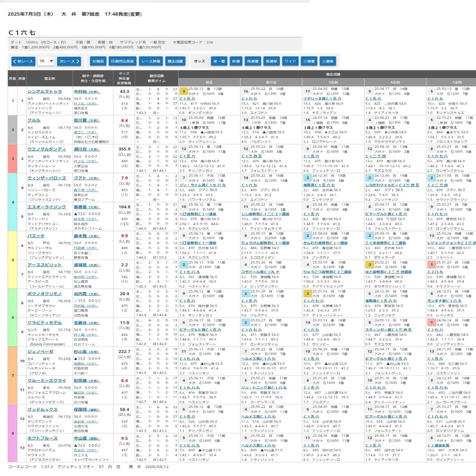The image size is (476, 476).
Task: Open the 7R race number dropdown
Action: pyautogui.click(x=46, y=61)
